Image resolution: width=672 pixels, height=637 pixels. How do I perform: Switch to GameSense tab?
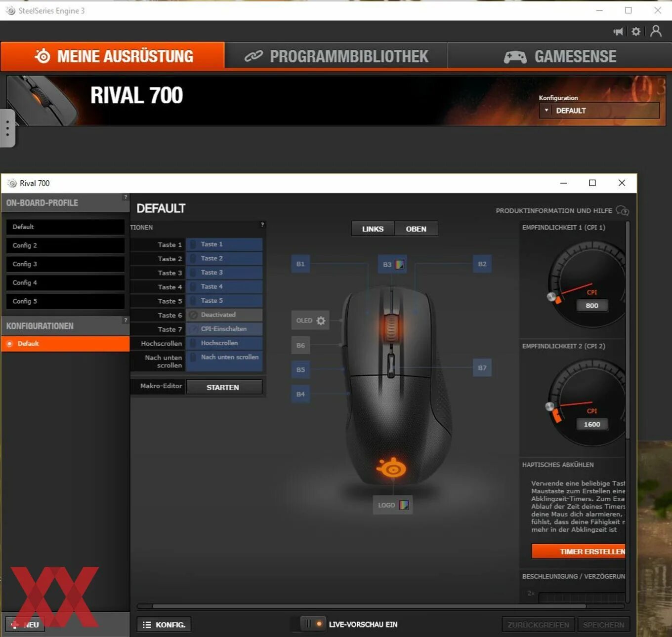(560, 56)
